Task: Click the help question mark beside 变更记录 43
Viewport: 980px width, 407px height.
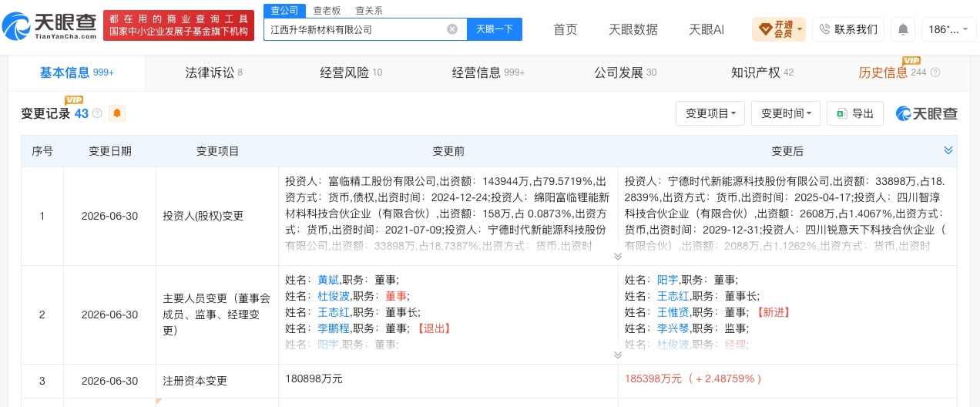Action: (97, 113)
